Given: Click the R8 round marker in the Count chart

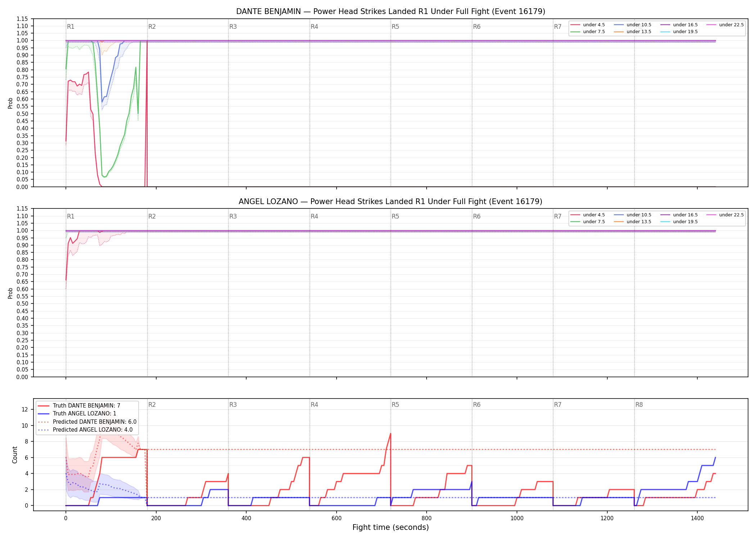Looking at the screenshot, I should pos(639,405).
